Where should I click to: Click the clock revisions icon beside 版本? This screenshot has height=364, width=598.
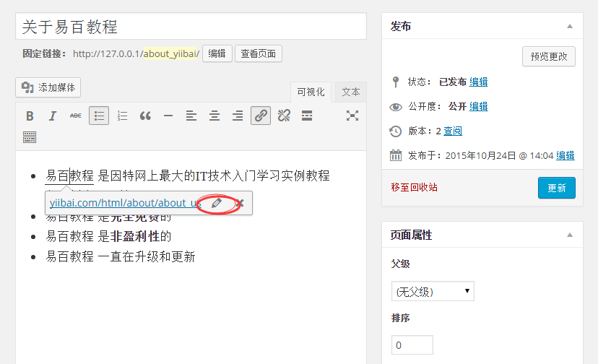(x=396, y=131)
